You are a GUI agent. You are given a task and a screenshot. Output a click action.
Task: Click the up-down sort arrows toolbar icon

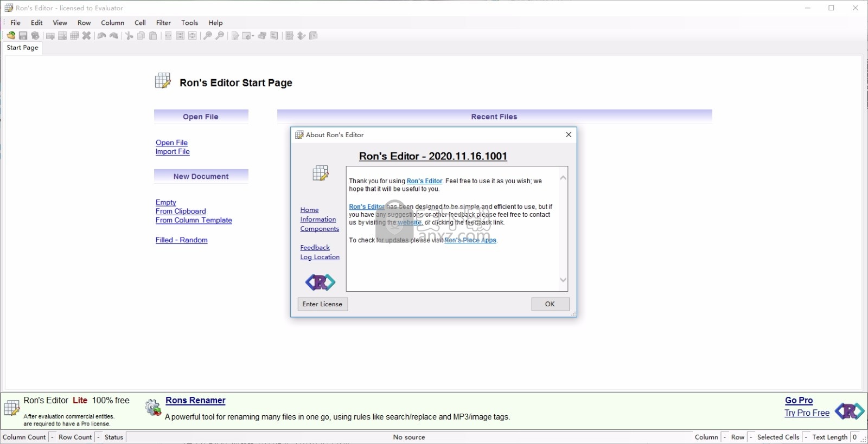point(301,36)
